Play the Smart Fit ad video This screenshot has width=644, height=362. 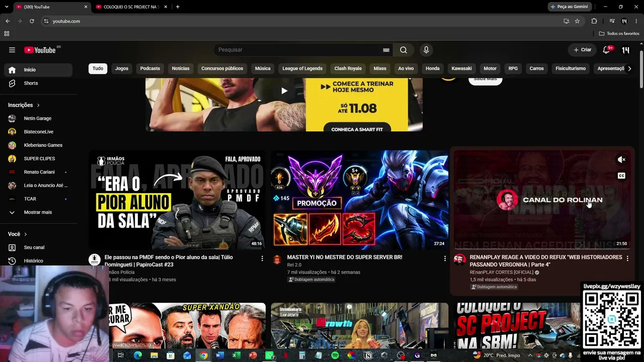(284, 90)
